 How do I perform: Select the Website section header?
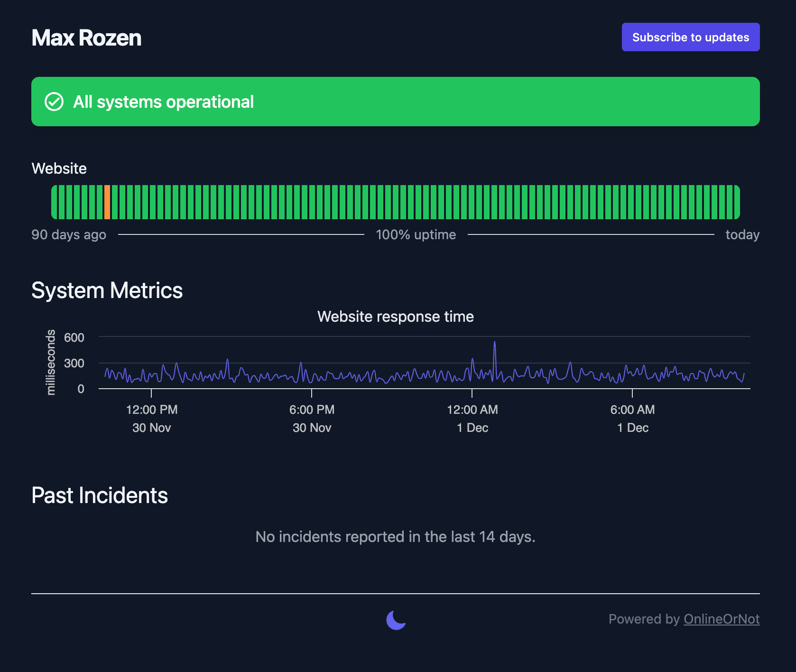tap(59, 168)
